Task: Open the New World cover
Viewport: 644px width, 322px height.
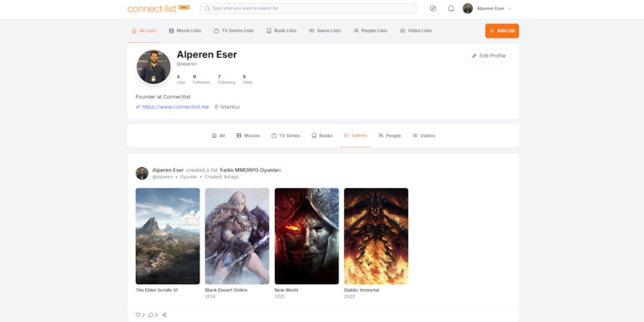Action: click(307, 236)
